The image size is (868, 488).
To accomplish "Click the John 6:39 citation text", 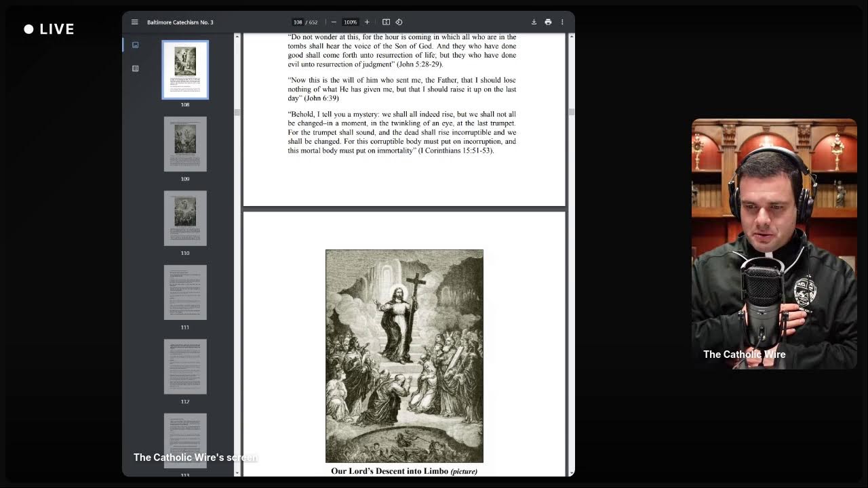I will pyautogui.click(x=321, y=98).
